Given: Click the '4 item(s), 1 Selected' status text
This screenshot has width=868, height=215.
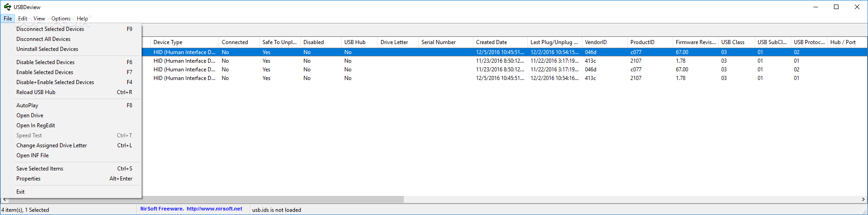Looking at the screenshot, I should [x=25, y=210].
